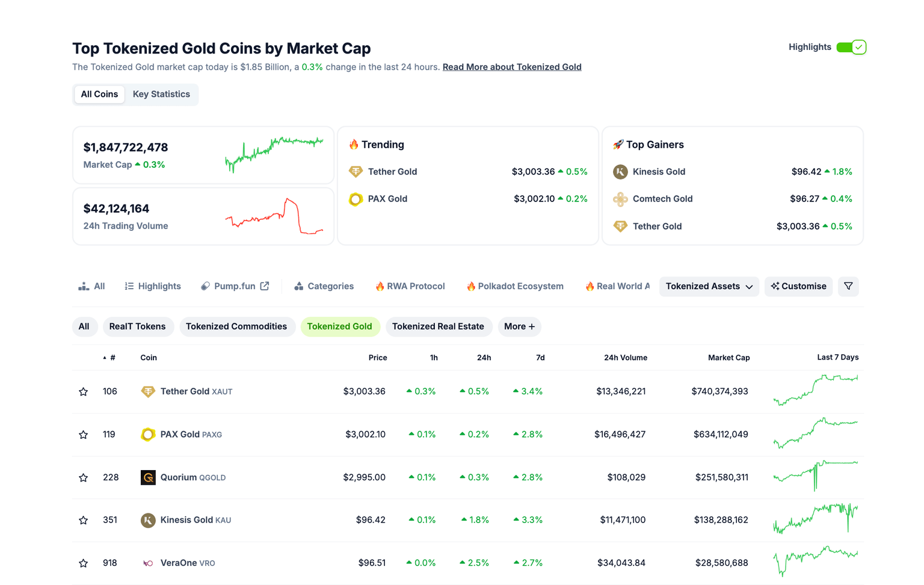Click Kinesis Gold logo in Top Gainers

pos(620,172)
